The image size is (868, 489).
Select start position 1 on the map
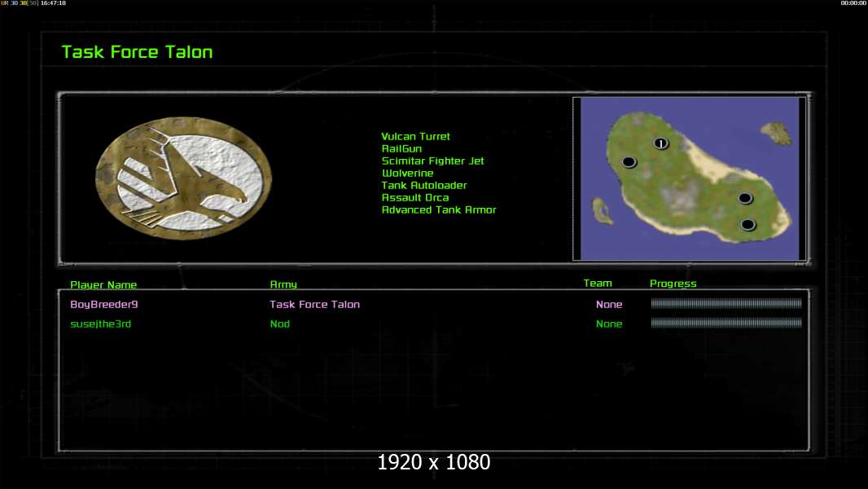pyautogui.click(x=660, y=143)
